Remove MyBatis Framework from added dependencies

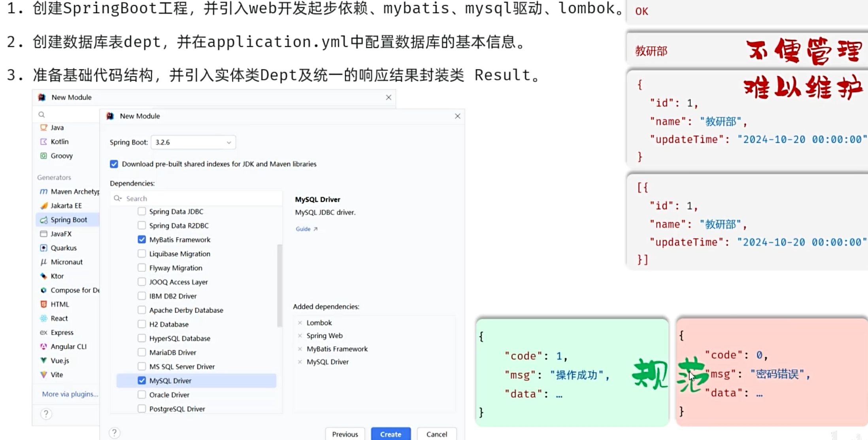click(x=300, y=349)
